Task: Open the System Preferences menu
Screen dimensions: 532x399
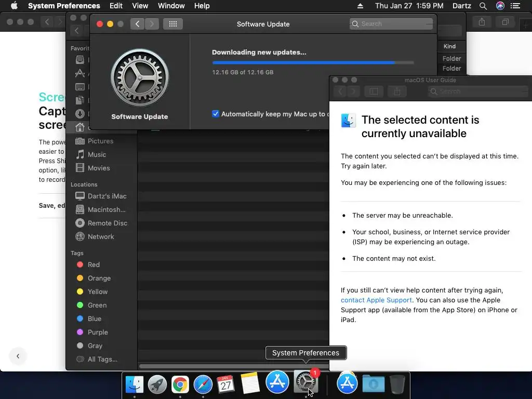Action: [x=64, y=6]
